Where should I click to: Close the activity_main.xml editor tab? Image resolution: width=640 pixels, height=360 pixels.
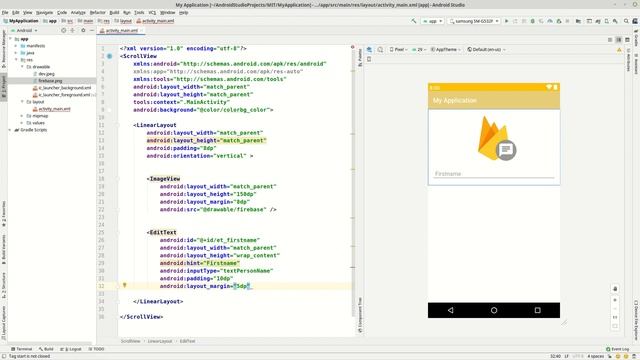pyautogui.click(x=142, y=31)
